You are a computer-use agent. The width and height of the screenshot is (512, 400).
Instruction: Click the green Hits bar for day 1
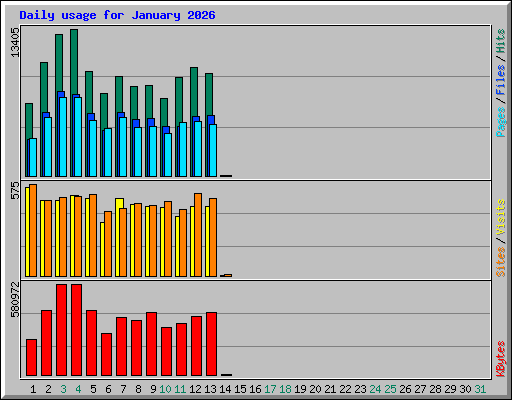point(29,121)
